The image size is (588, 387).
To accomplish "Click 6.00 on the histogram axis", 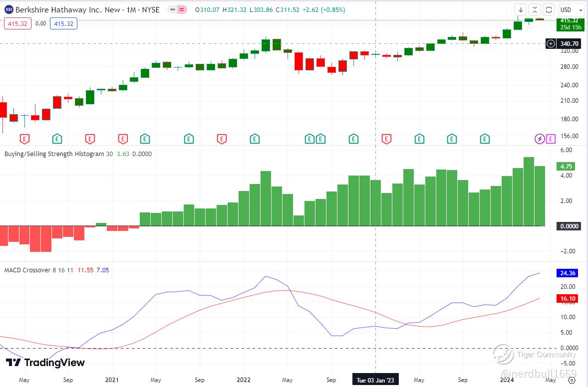I will pos(566,150).
